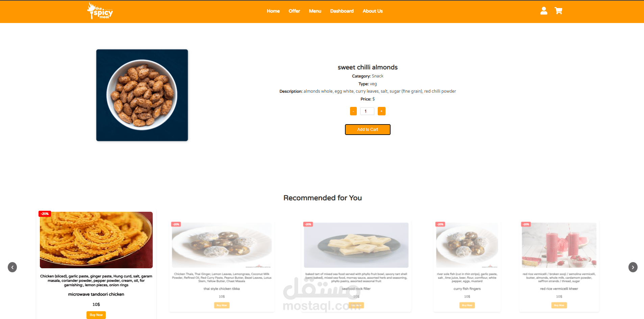This screenshot has width=644, height=319.
Task: Open the Offer menu item
Action: (x=294, y=11)
